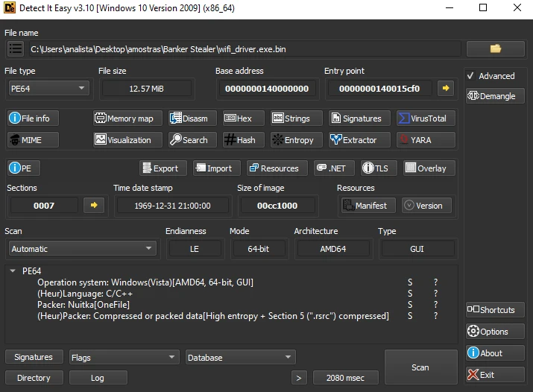Toggle the Advanced checkbox

(471, 76)
